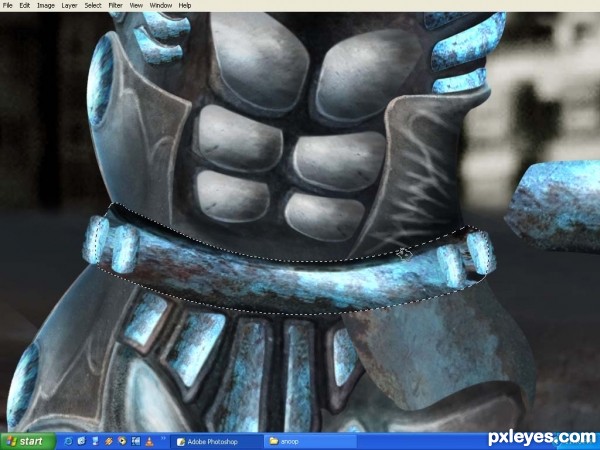Screen dimensions: 600x450
Task: Launch VLC cone icon in quick launch
Action: (149, 442)
